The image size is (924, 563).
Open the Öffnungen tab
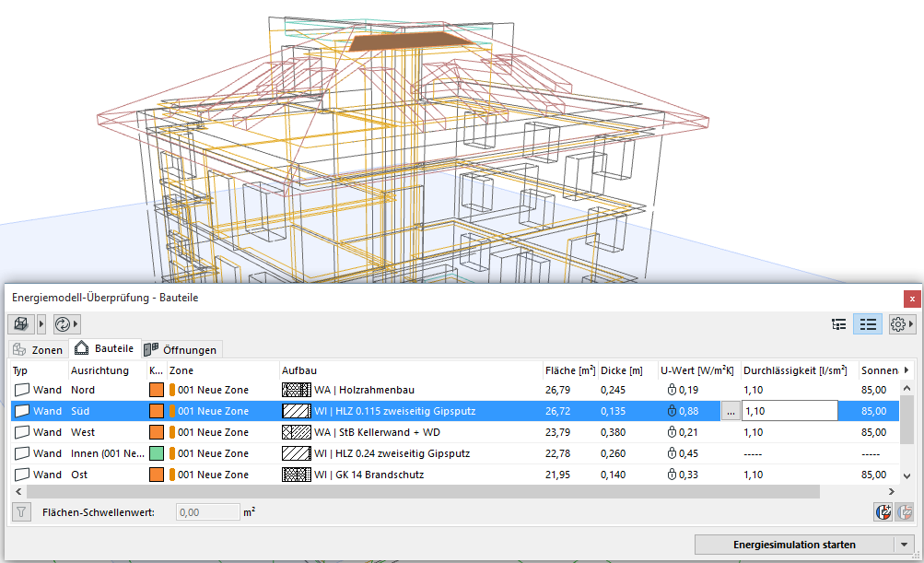pos(181,350)
